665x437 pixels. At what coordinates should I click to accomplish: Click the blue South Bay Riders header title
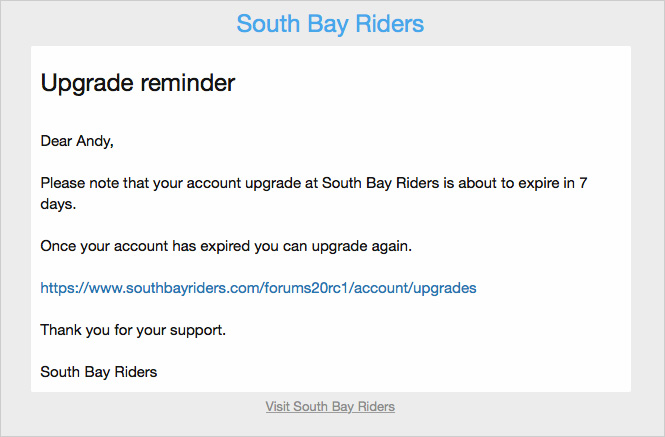click(x=330, y=23)
